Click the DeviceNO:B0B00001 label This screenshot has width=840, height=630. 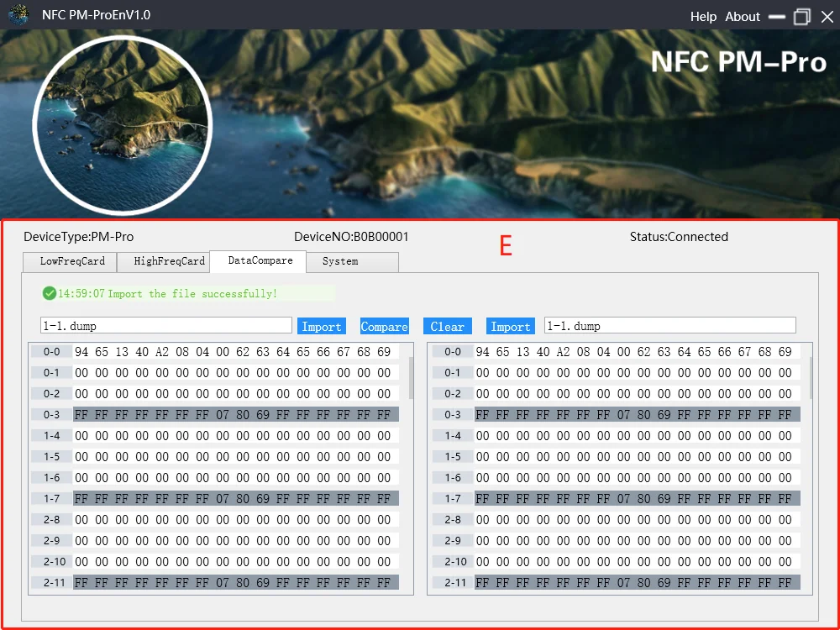coord(351,237)
